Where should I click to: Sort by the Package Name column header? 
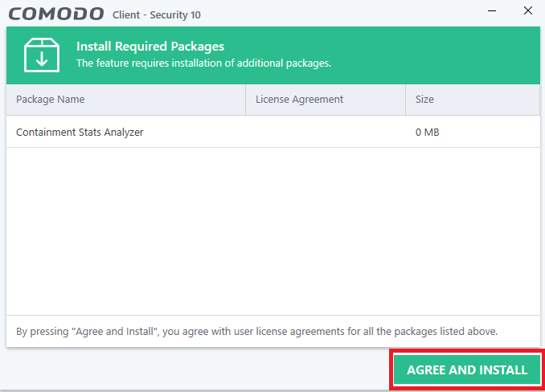click(x=126, y=100)
